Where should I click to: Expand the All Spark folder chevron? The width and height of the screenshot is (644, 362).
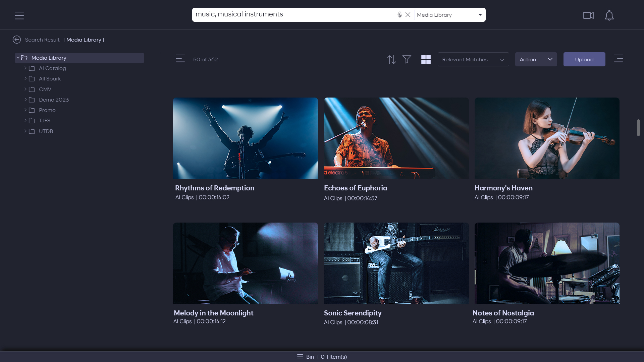coord(25,78)
